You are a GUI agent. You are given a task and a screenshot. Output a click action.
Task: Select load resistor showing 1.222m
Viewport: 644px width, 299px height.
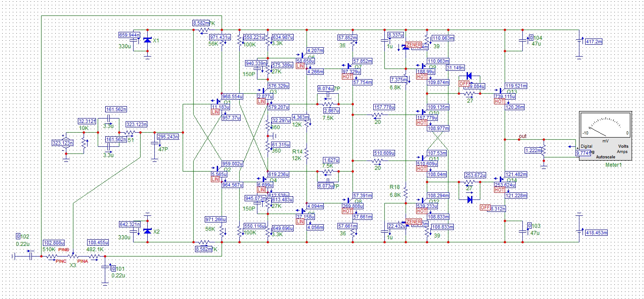click(544, 150)
